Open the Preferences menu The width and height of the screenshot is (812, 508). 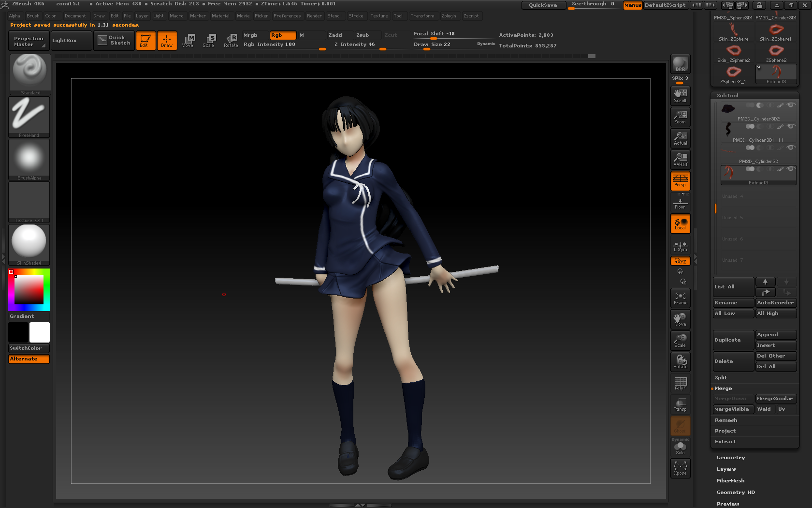pyautogui.click(x=287, y=16)
